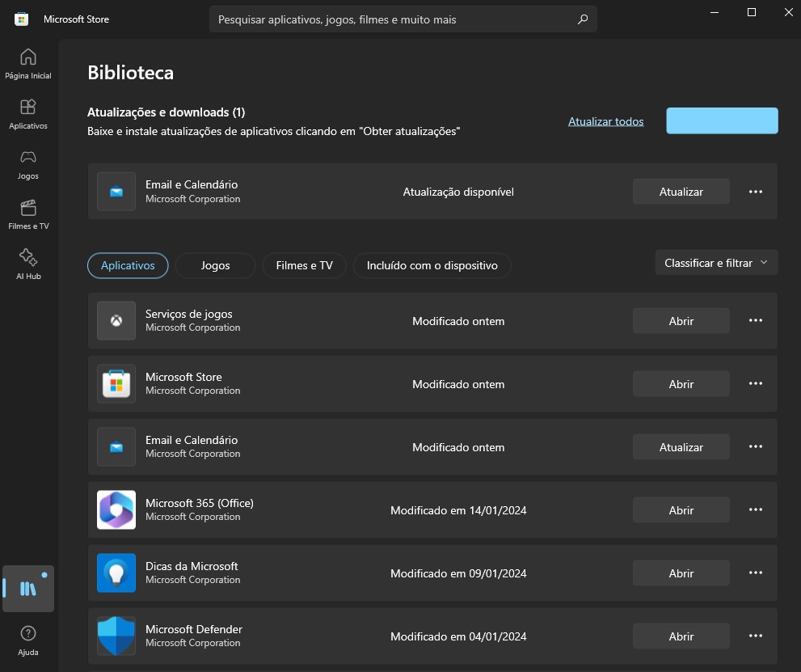Click the Microsoft Store logo in the title bar

point(22,19)
